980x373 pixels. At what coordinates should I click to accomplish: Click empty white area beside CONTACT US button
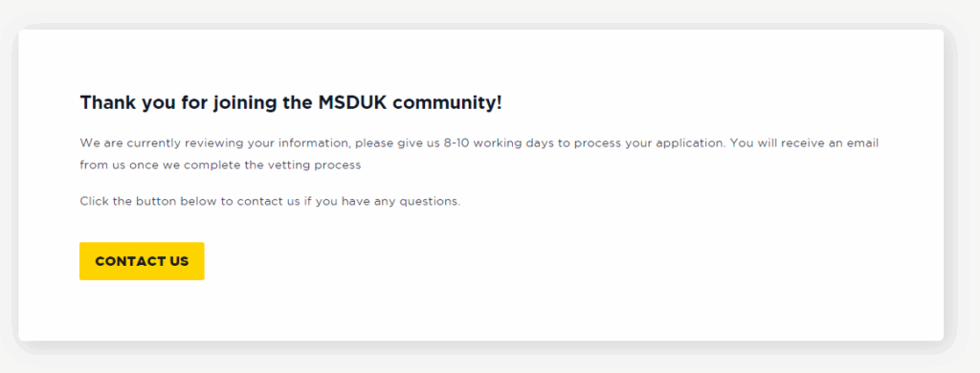point(500,262)
